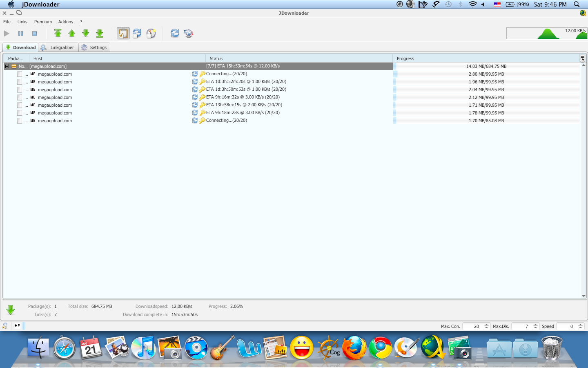Image resolution: width=588 pixels, height=368 pixels.
Task: Pause downloads with the Pause toolbar button
Action: point(20,34)
